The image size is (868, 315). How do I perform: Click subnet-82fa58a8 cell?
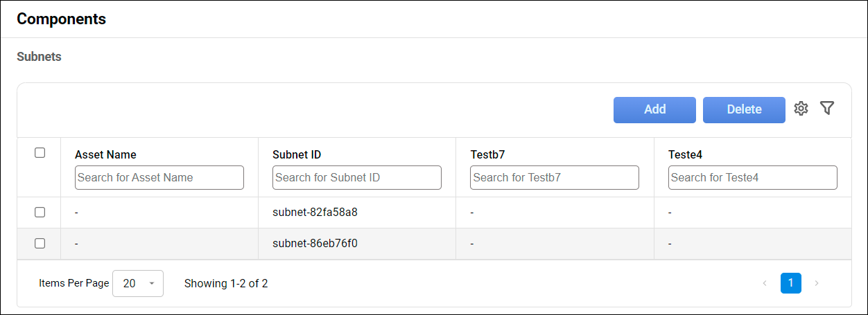pyautogui.click(x=315, y=213)
